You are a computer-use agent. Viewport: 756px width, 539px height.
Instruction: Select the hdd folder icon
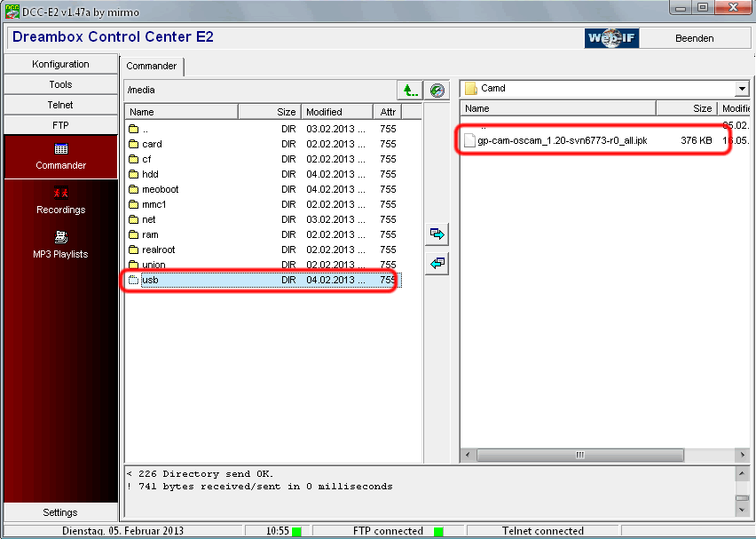pyautogui.click(x=134, y=174)
